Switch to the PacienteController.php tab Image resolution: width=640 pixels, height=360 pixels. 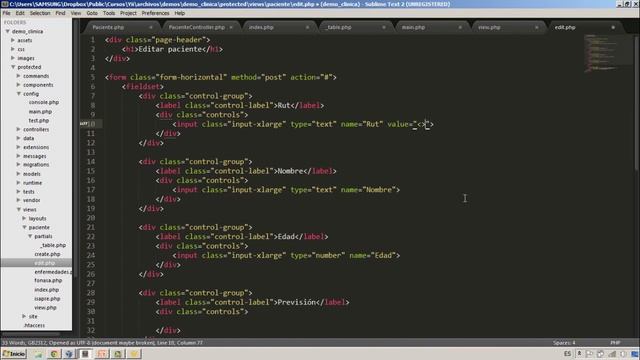click(x=197, y=27)
